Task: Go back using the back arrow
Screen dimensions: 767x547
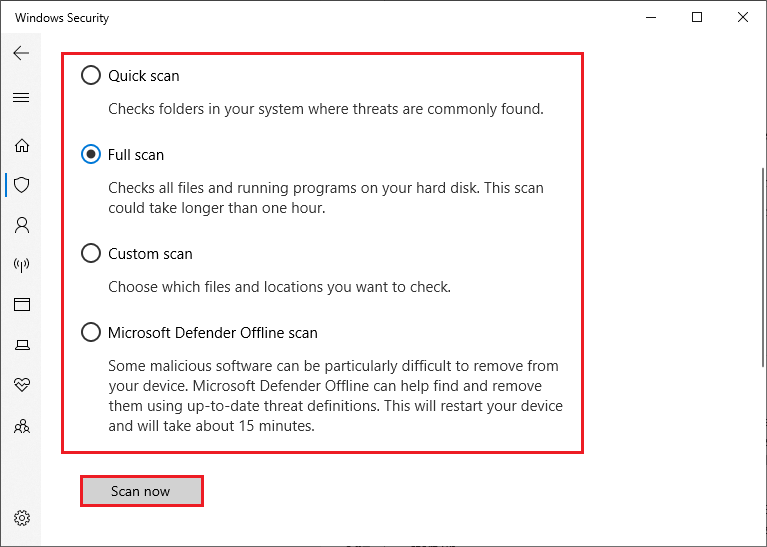Action: point(21,53)
